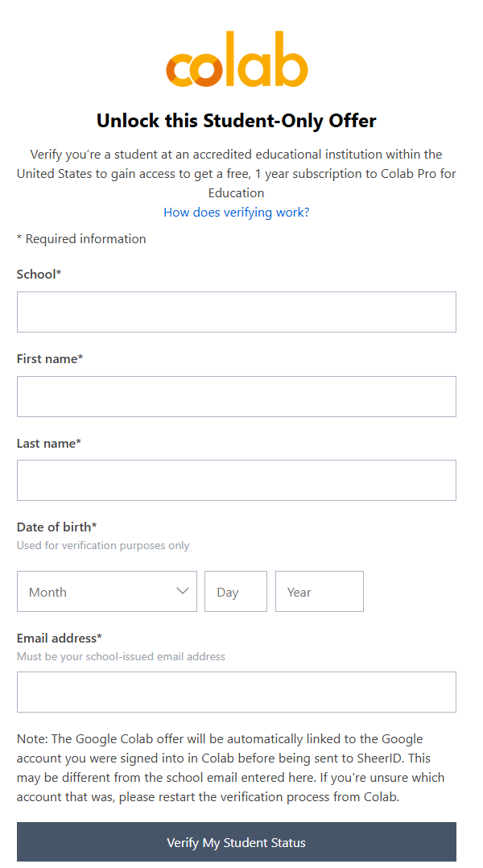The height and width of the screenshot is (868, 483).
Task: Click the Date of birth* label
Action: click(x=55, y=527)
